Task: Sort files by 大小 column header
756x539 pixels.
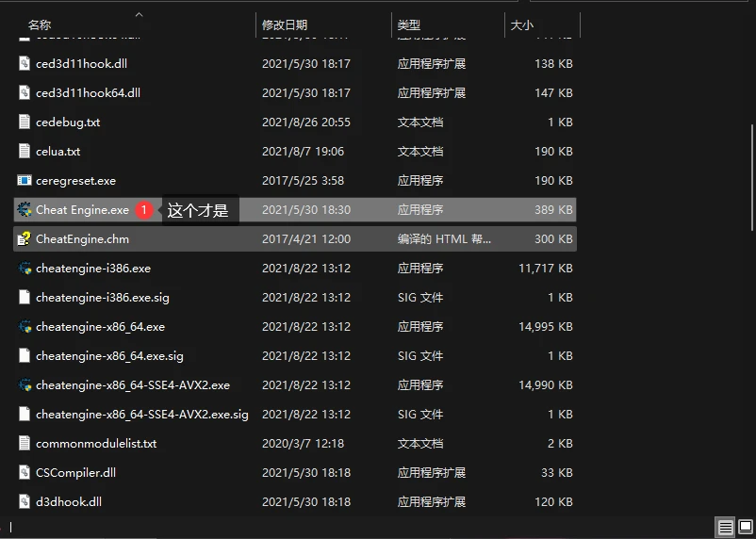Action: (x=521, y=25)
